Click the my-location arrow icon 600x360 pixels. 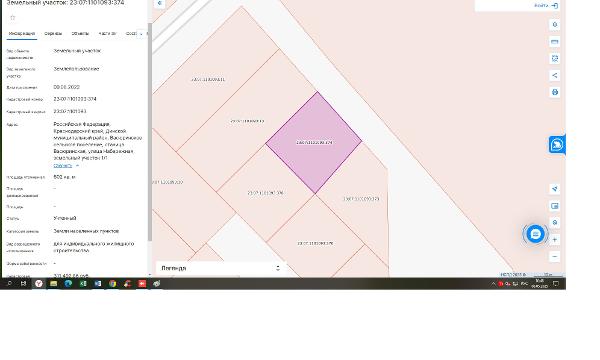[x=555, y=189]
